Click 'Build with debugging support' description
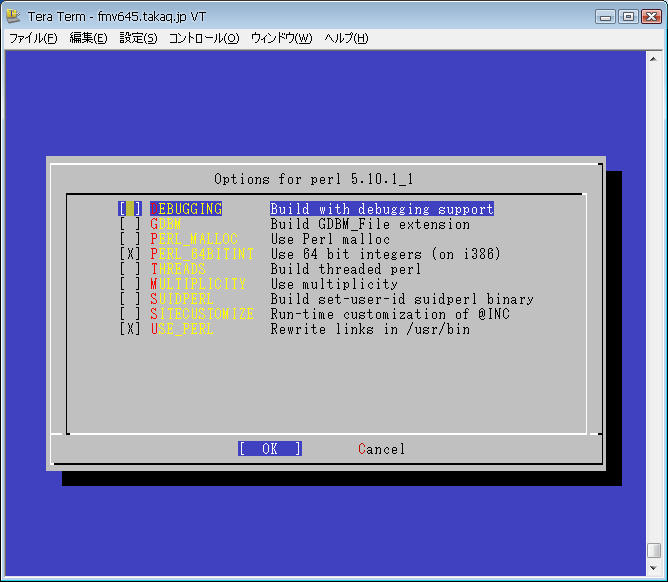This screenshot has height=582, width=668. click(x=382, y=209)
